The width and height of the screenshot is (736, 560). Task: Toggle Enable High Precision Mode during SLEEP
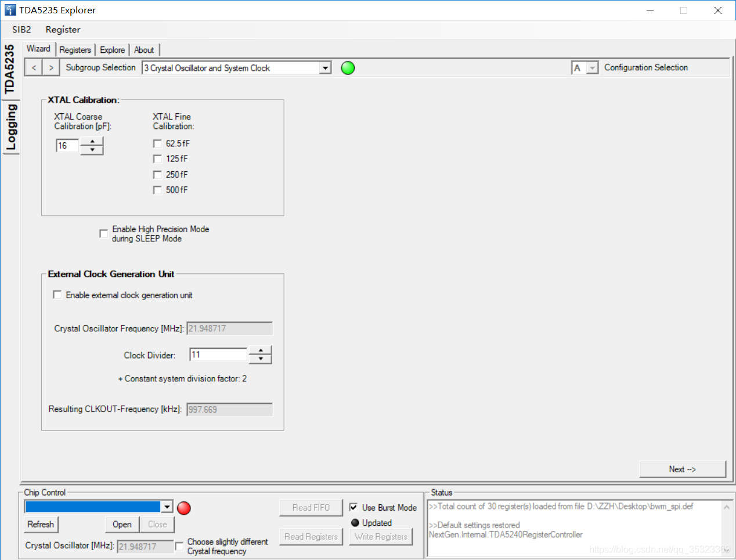103,233
